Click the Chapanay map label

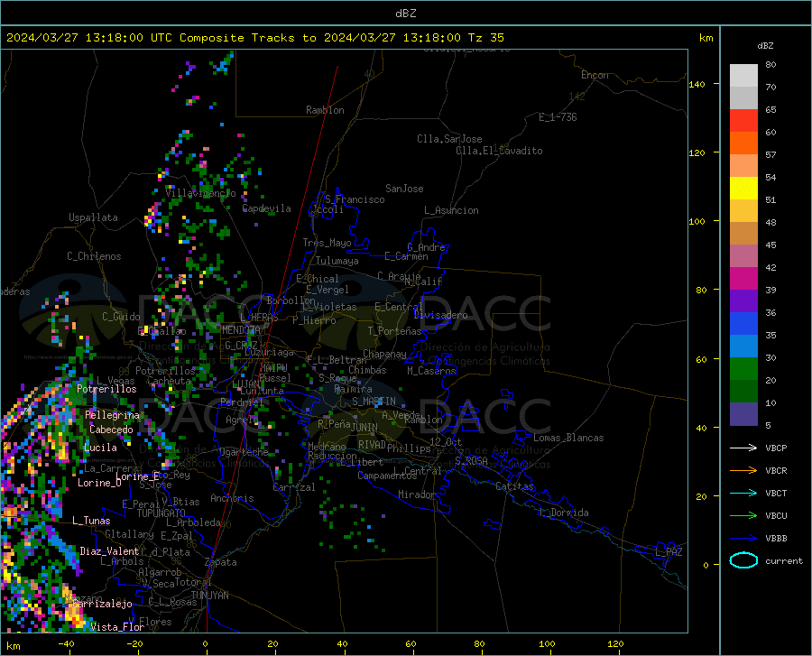click(x=384, y=354)
